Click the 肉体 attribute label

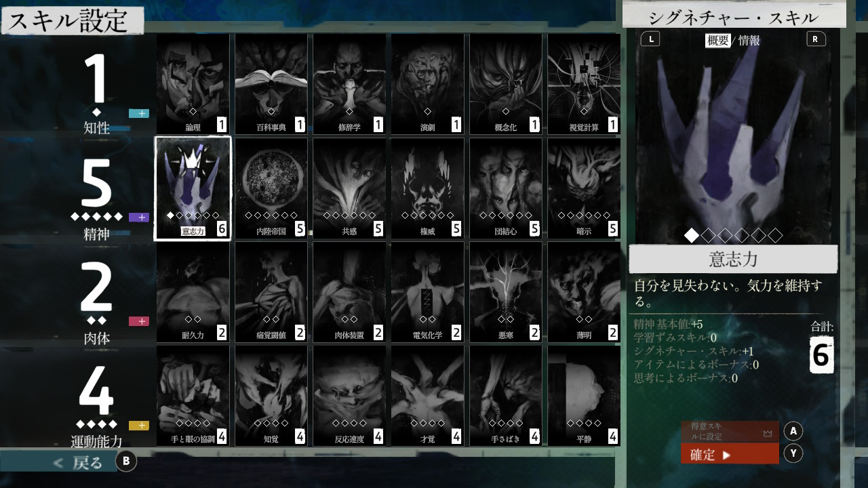pos(96,338)
